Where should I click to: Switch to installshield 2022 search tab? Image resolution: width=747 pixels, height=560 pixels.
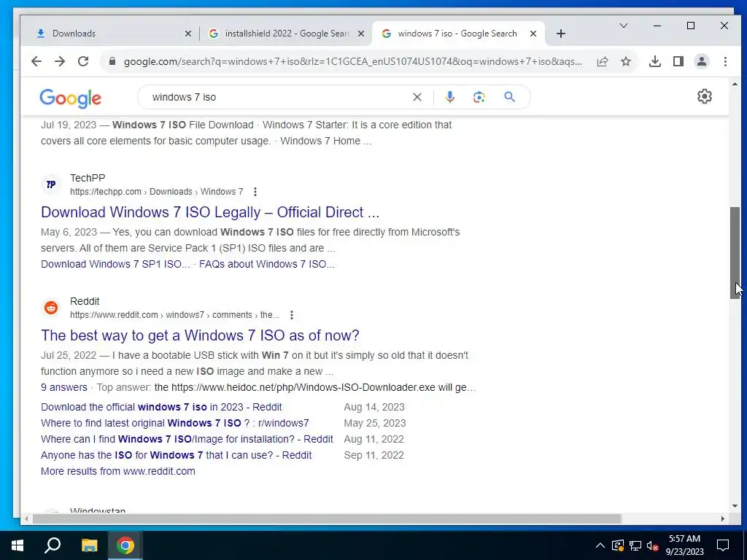(x=286, y=34)
